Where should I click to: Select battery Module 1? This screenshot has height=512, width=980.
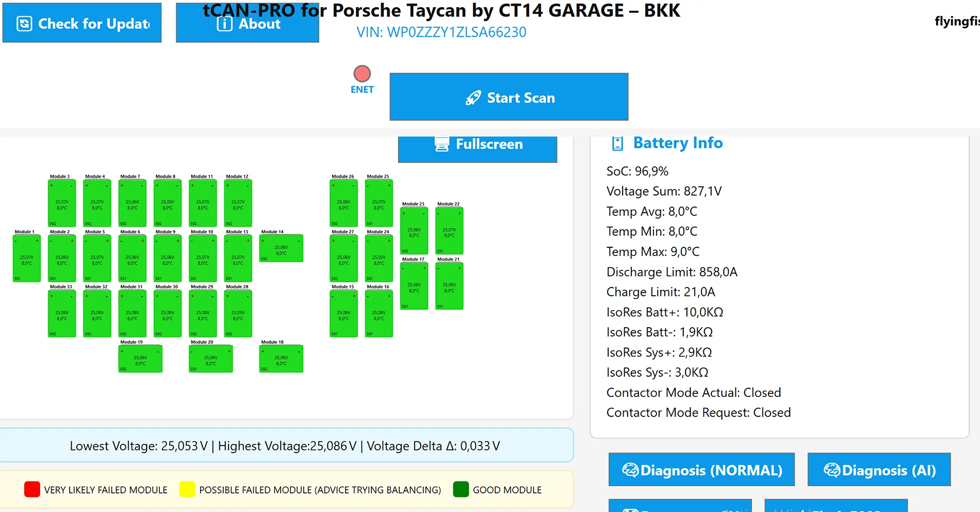(27, 258)
